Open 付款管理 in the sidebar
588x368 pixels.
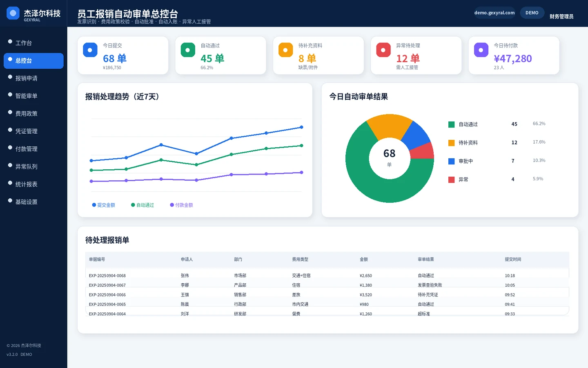(x=33, y=149)
